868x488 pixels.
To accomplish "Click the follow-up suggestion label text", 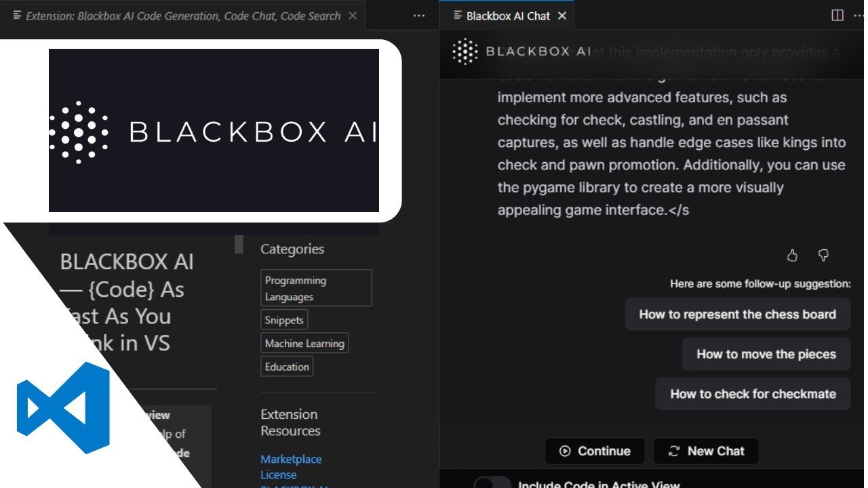I will click(760, 284).
